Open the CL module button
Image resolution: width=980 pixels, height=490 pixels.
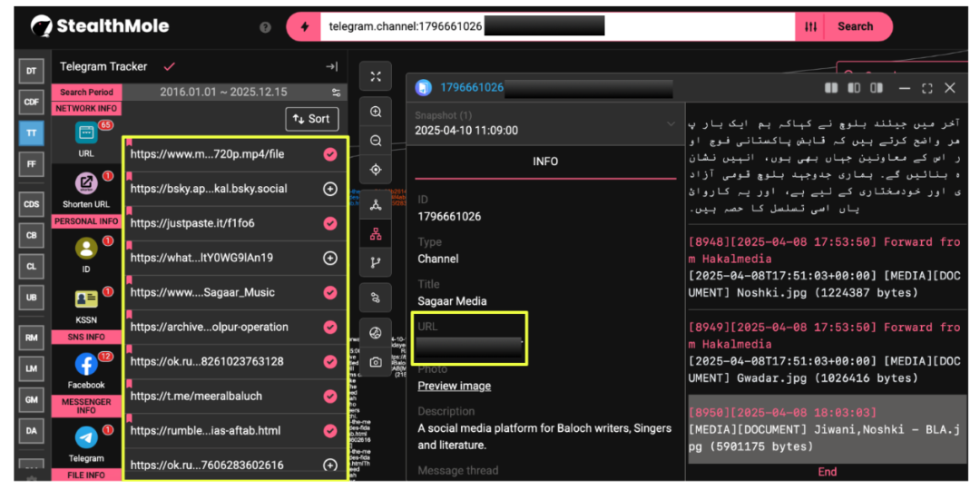click(31, 266)
